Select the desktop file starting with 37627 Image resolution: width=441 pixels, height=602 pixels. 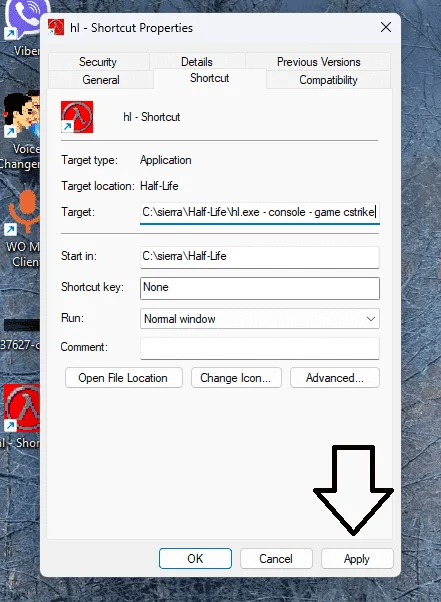(x=20, y=335)
